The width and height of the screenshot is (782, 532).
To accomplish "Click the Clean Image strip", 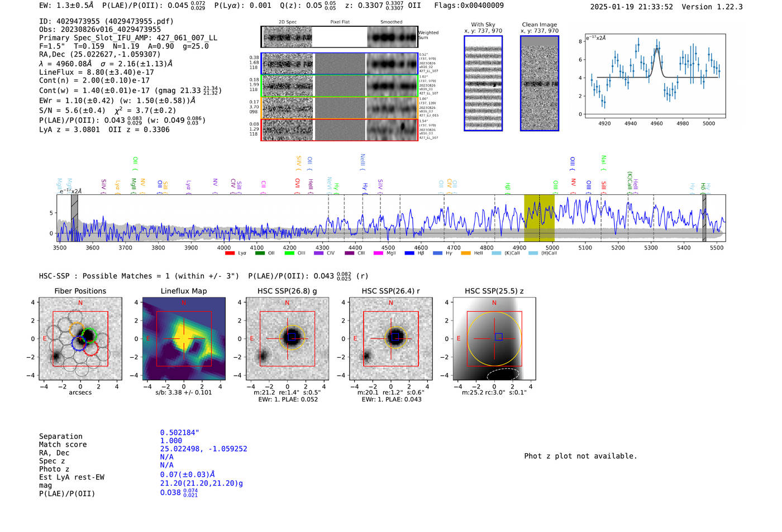I will click(540, 83).
